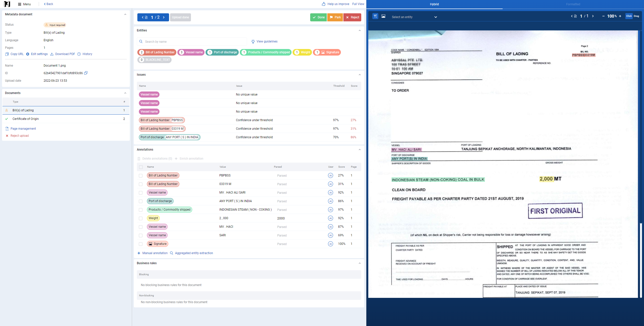Click the Page management icon link

(x=21, y=129)
